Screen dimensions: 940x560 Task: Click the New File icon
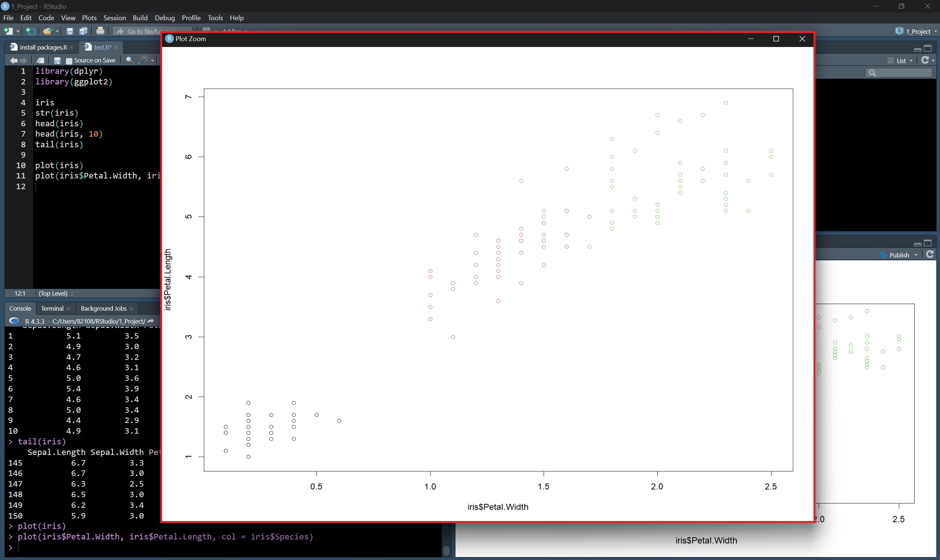8,31
